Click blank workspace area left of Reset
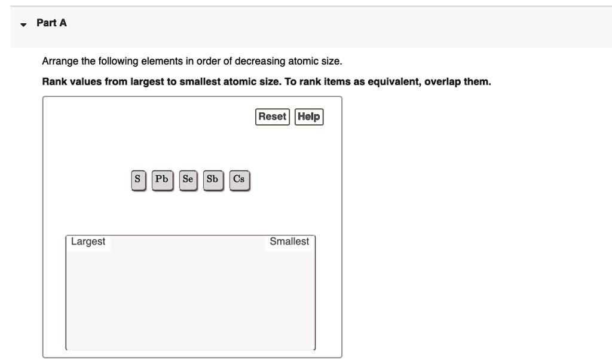This screenshot has width=612, height=364. 149,120
